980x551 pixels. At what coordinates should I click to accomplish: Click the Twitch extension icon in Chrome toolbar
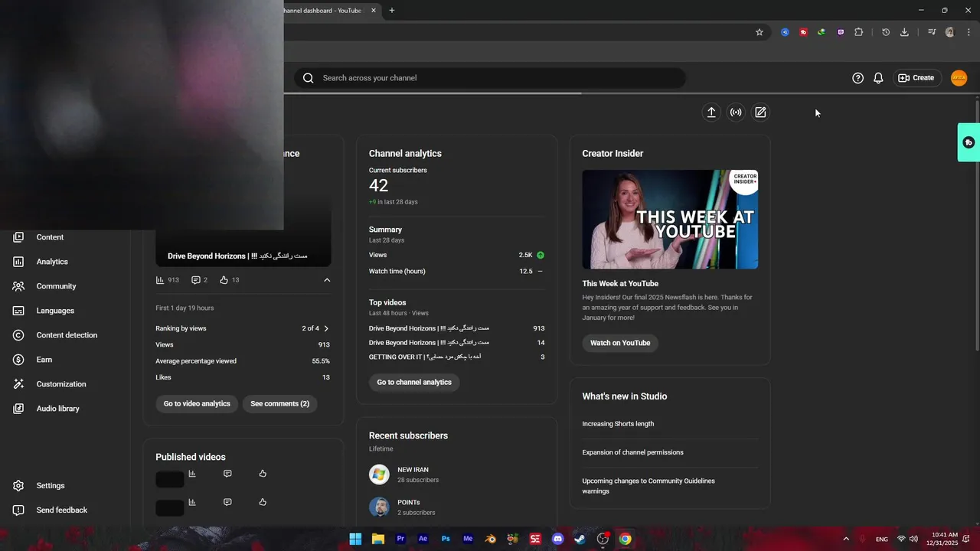(841, 32)
